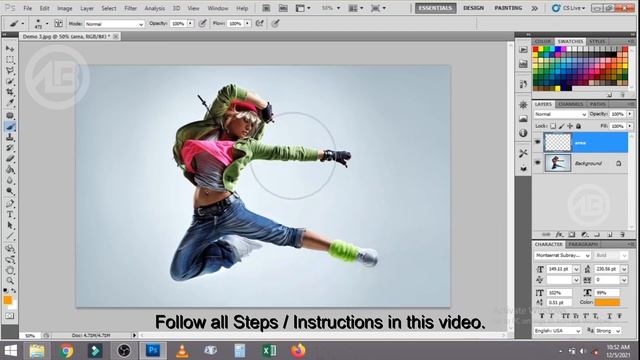Select the Blur tool

tap(10, 180)
